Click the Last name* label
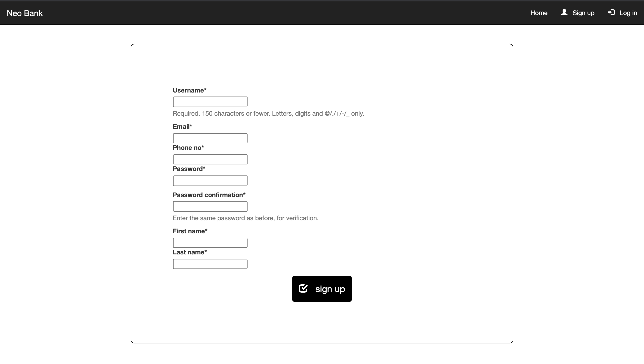Viewport: 644px width, 364px height. pyautogui.click(x=190, y=252)
